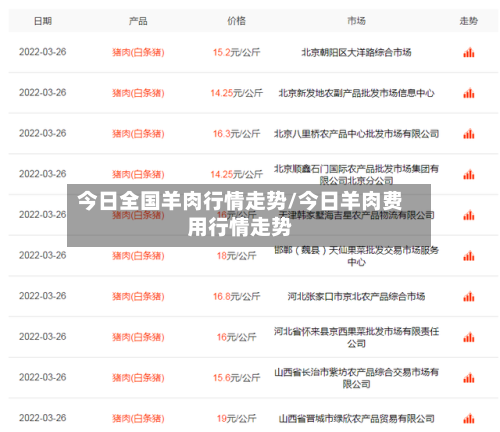The image size is (500, 432).
Task: Select the 19元/公斤 price cell
Action: tap(236, 418)
